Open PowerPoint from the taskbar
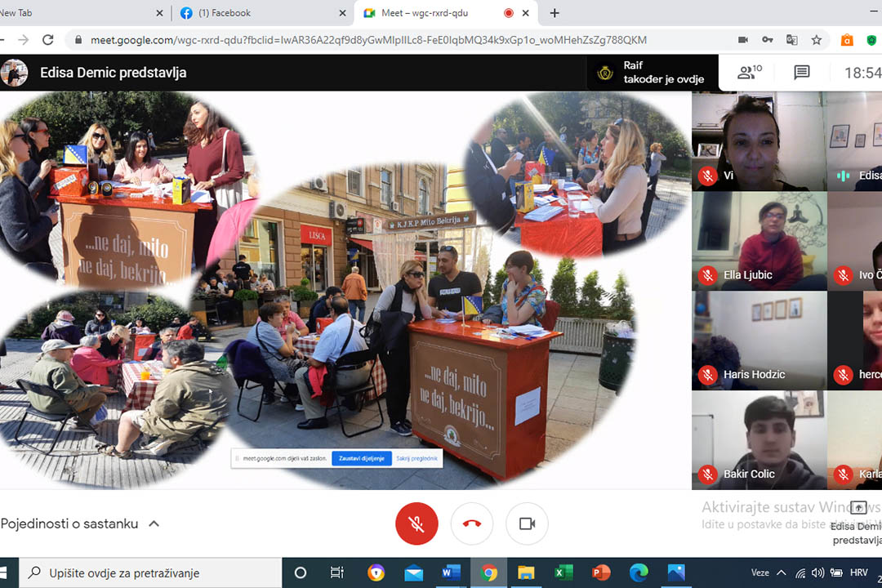This screenshot has width=882, height=588. coord(601,572)
